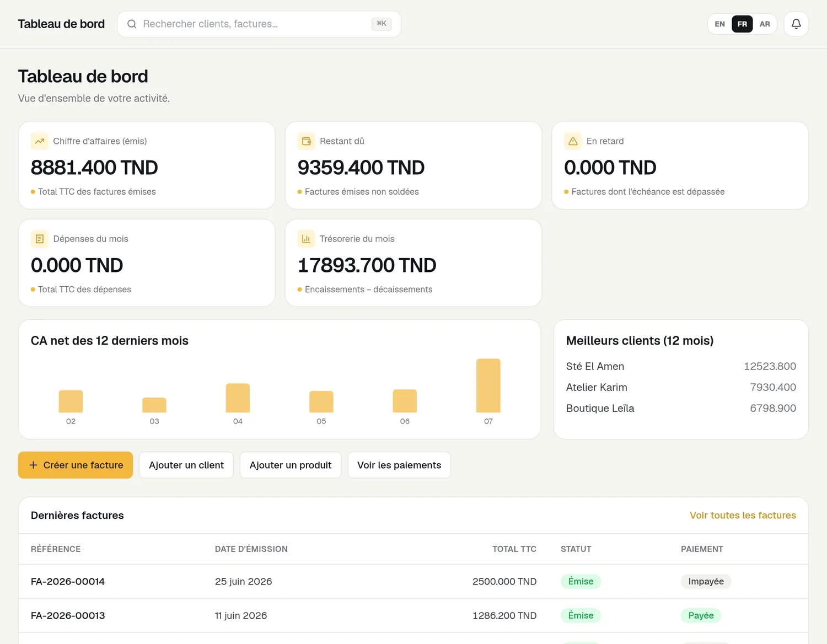This screenshot has height=644, width=827.
Task: Click the search magnifier icon
Action: 132,24
